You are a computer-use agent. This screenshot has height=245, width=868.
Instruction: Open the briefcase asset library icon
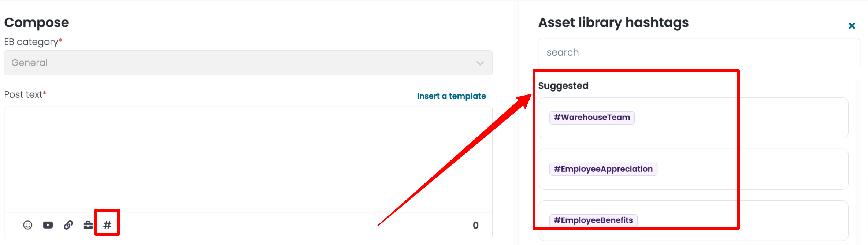point(88,225)
